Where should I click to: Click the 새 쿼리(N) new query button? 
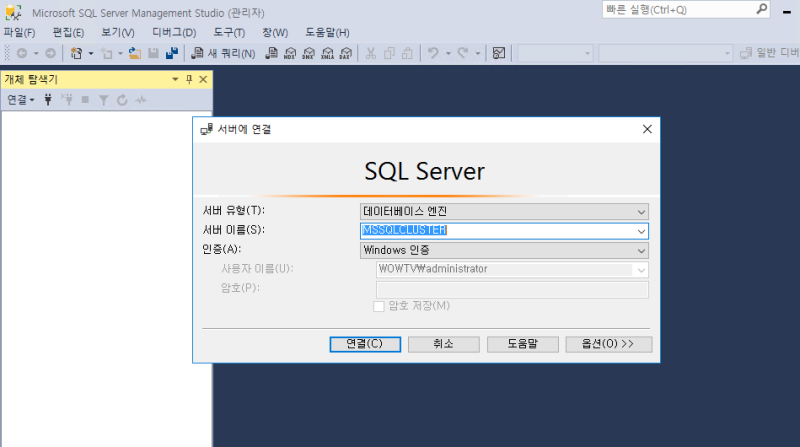click(223, 53)
